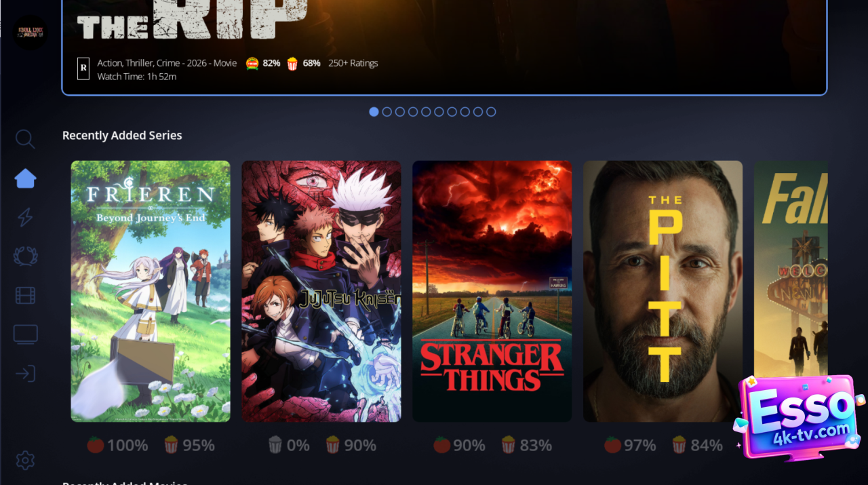The height and width of the screenshot is (485, 868).
Task: Click the sign-in arrow icon
Action: 25,374
